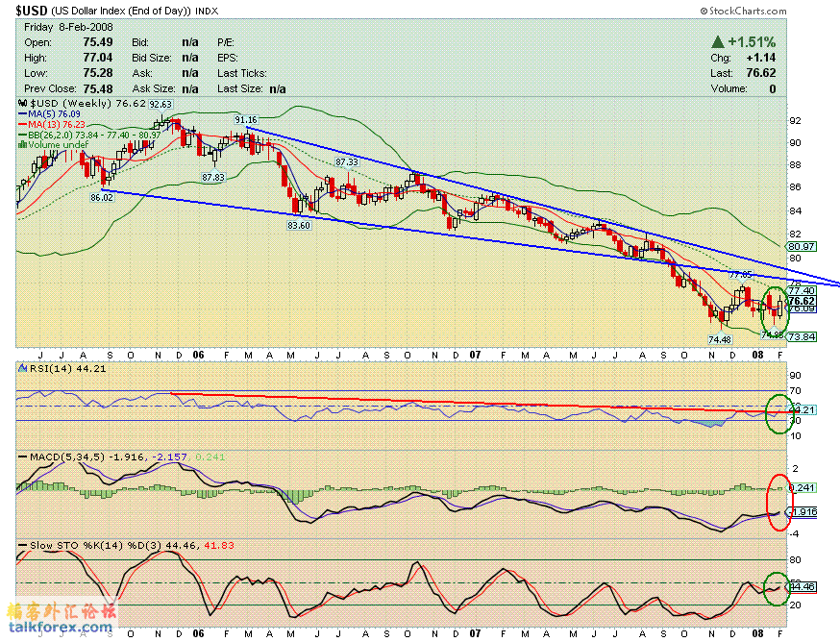The height and width of the screenshot is (642, 840).
Task: Click the INDX exchange label in the title
Action: point(207,11)
